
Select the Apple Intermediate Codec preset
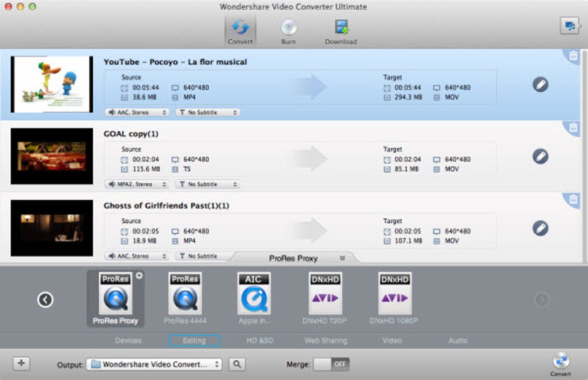(254, 299)
